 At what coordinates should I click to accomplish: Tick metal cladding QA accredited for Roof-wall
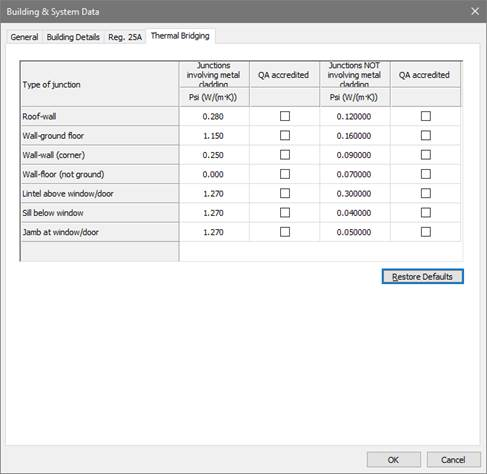(285, 116)
